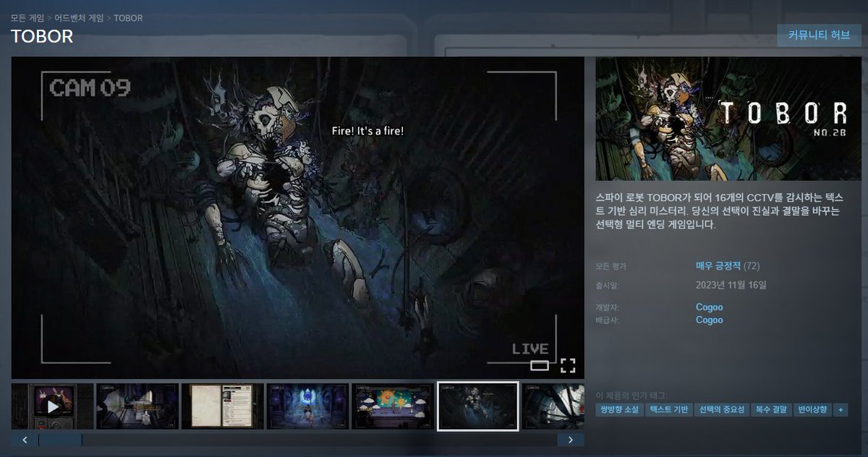
Task: Play the trailer video thumbnail
Action: [52, 406]
